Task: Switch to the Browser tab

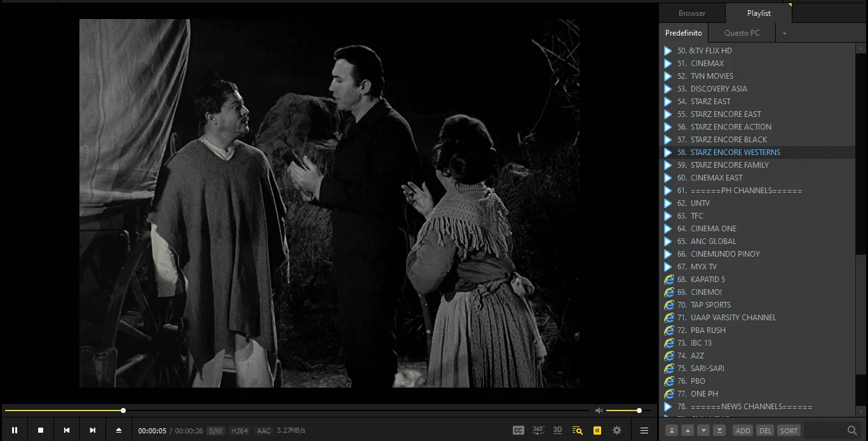Action: (692, 13)
